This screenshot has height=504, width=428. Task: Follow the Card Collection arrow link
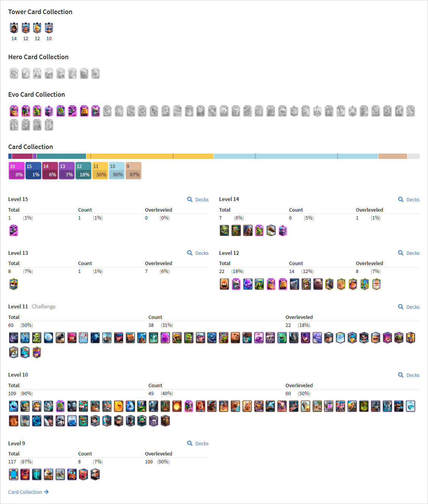coord(28,492)
